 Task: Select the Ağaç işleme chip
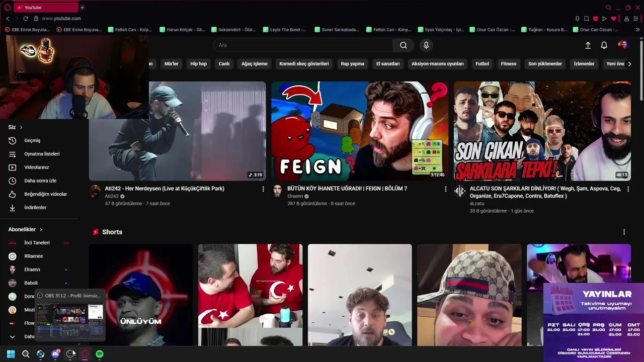[255, 64]
